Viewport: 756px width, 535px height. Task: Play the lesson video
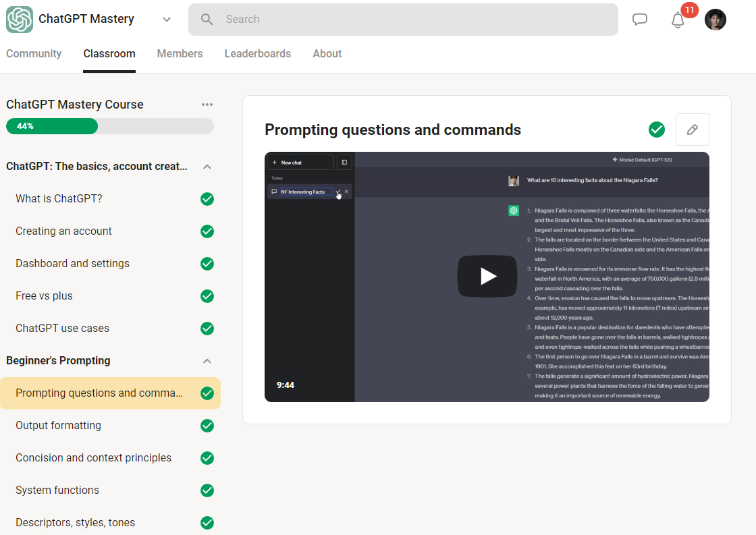pyautogui.click(x=487, y=276)
